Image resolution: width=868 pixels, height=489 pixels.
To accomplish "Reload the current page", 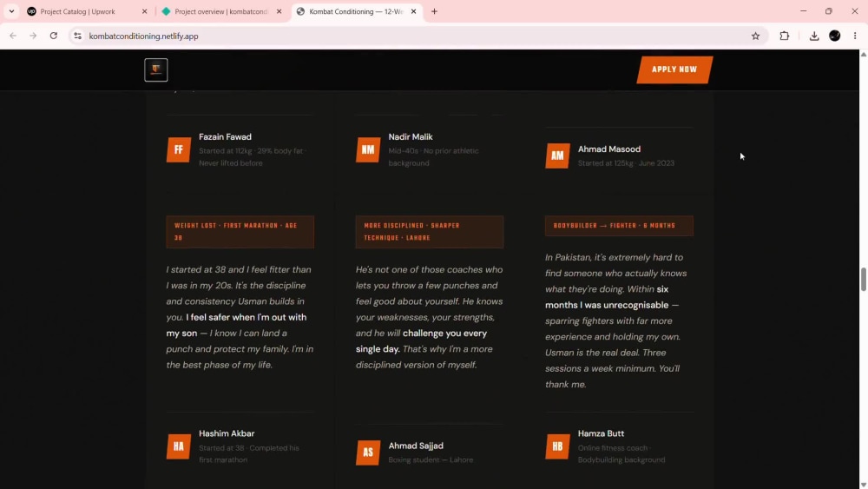I will click(54, 36).
